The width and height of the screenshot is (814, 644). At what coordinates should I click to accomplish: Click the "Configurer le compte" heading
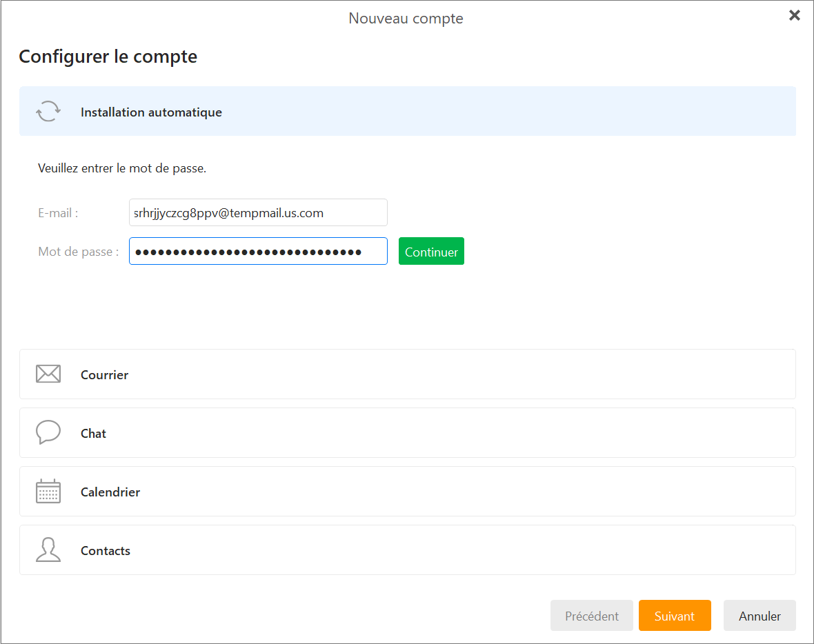coord(108,57)
